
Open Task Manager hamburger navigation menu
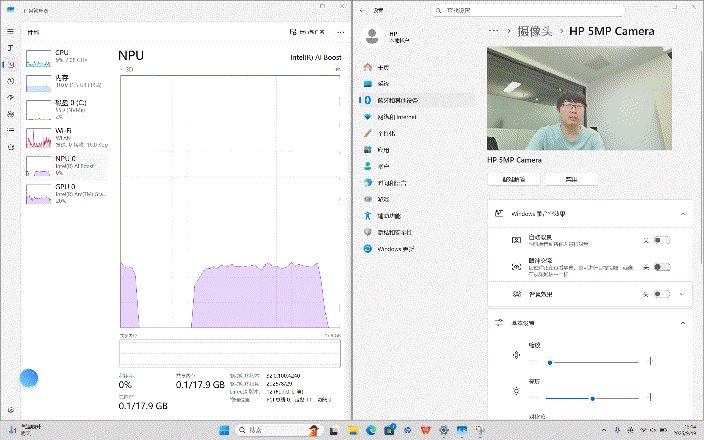click(10, 31)
